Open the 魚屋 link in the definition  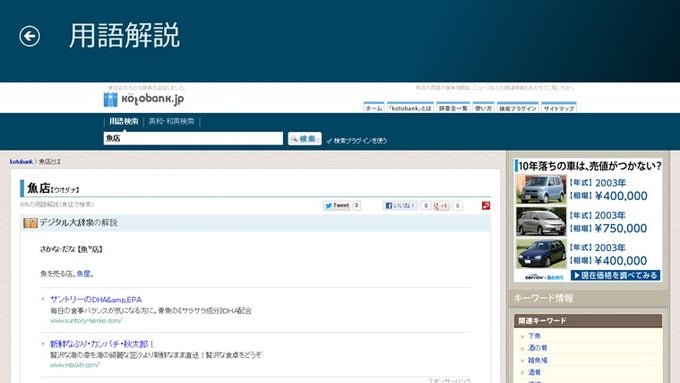pos(83,274)
